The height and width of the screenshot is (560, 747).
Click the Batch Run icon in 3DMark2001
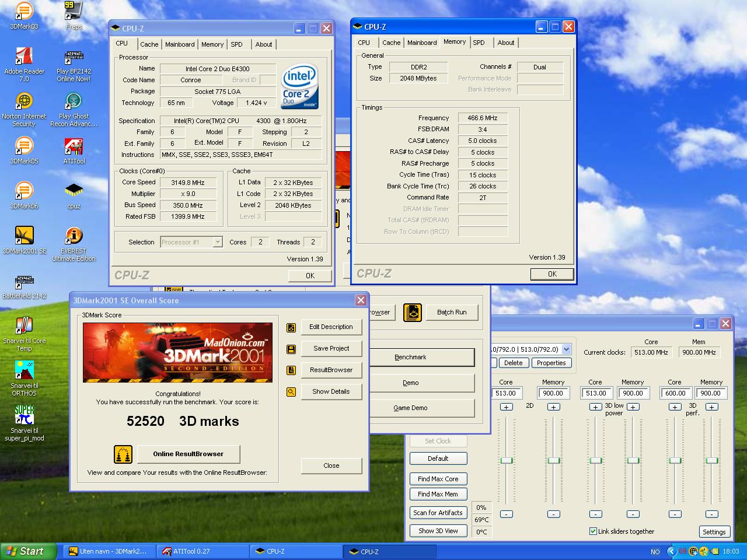point(413,312)
